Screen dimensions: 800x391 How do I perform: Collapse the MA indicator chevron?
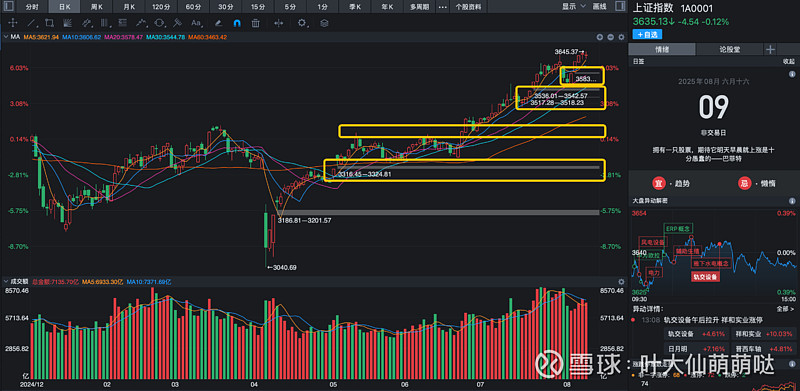coord(6,37)
